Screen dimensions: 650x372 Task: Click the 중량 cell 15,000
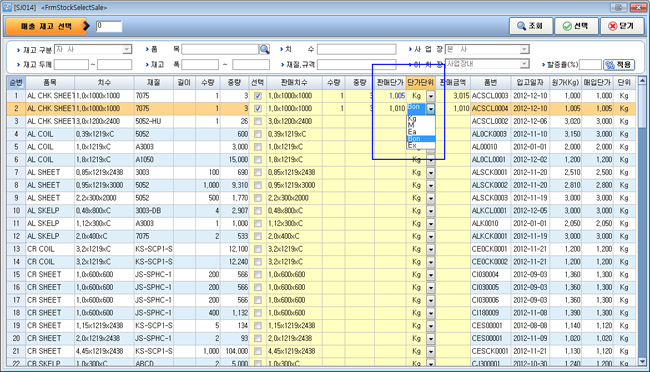[235, 160]
